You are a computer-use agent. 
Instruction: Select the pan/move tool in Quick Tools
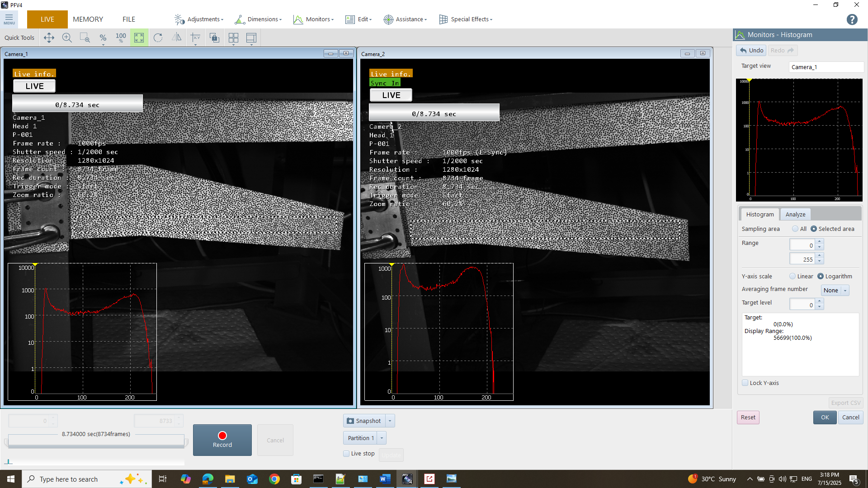(49, 38)
